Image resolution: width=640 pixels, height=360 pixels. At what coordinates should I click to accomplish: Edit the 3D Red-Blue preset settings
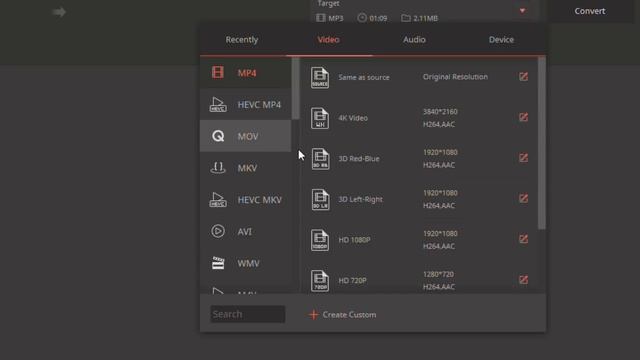point(523,158)
